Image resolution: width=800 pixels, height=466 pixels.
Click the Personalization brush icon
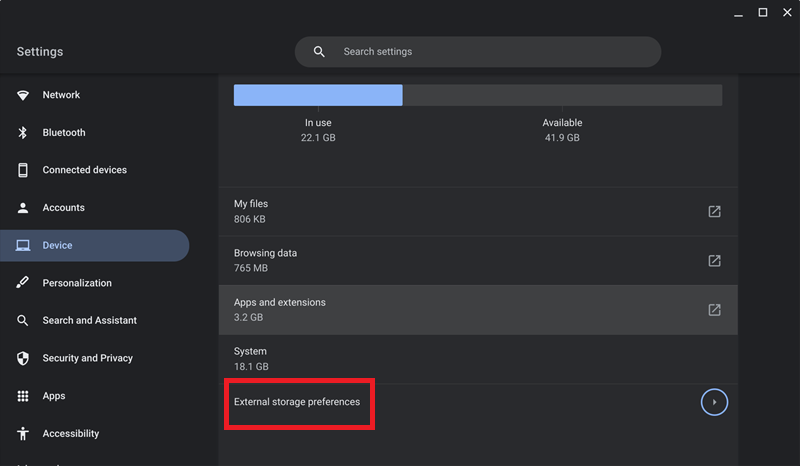(x=22, y=283)
